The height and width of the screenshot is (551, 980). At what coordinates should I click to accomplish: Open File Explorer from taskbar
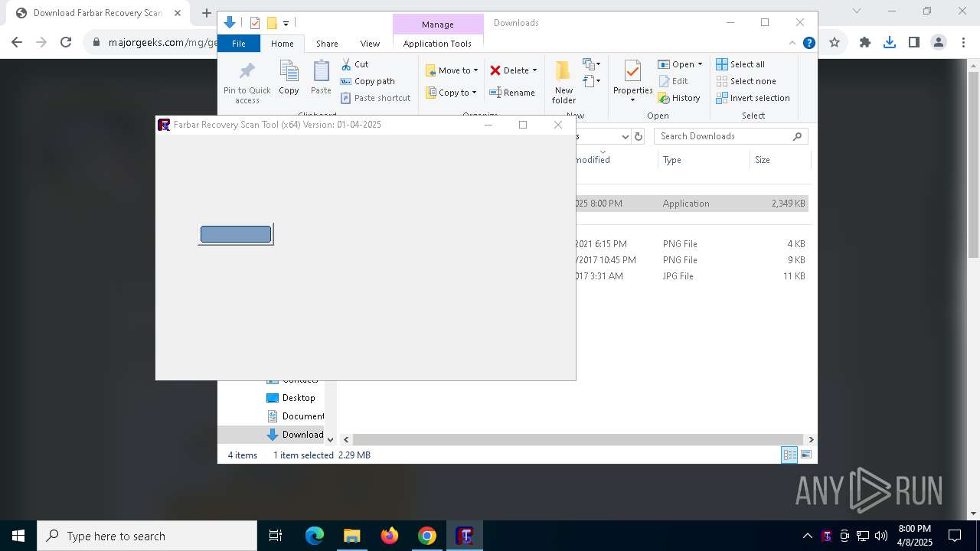352,536
